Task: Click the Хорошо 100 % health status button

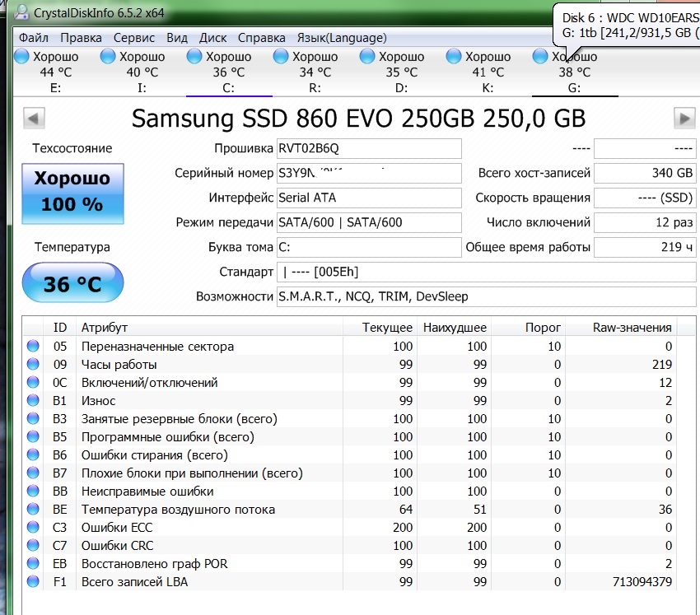Action: (x=72, y=193)
